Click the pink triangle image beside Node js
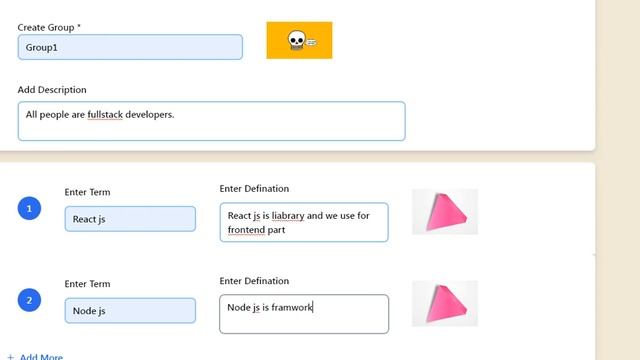This screenshot has height=360, width=640. coord(445,304)
